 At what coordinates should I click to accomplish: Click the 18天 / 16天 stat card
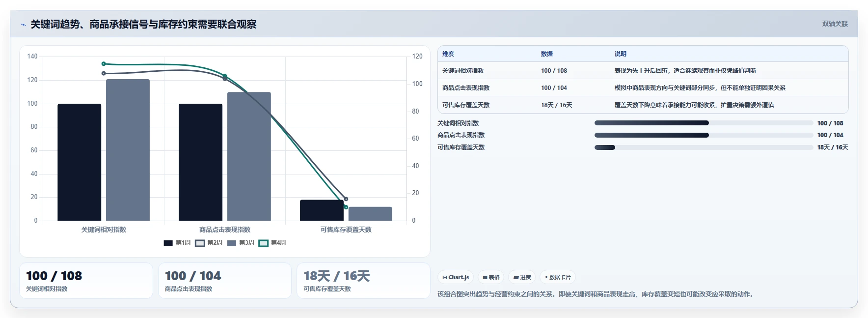pos(363,281)
